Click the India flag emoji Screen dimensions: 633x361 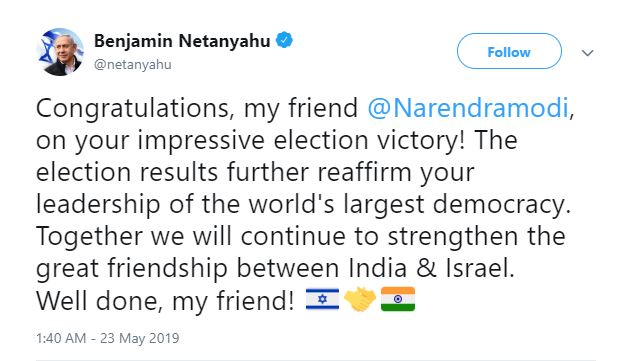[x=398, y=299]
